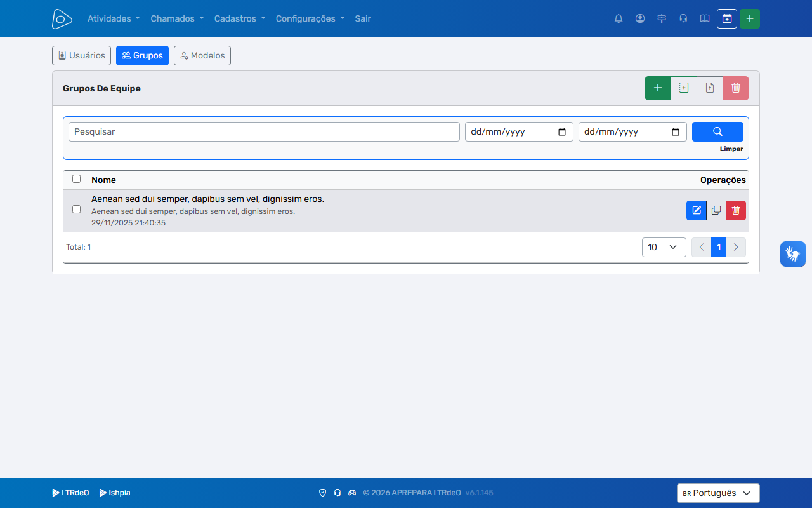Click the Pesquisar search field
This screenshot has height=508, width=812.
[264, 131]
